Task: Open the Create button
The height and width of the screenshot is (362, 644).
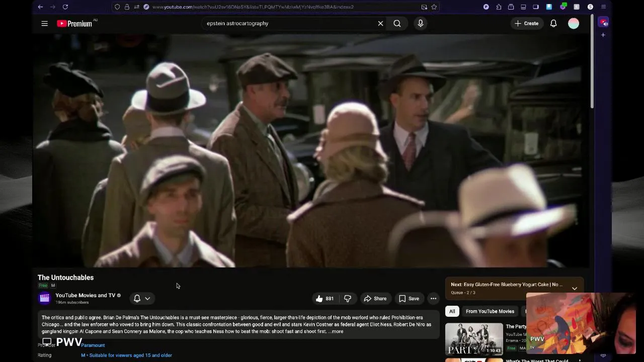Action: point(527,23)
